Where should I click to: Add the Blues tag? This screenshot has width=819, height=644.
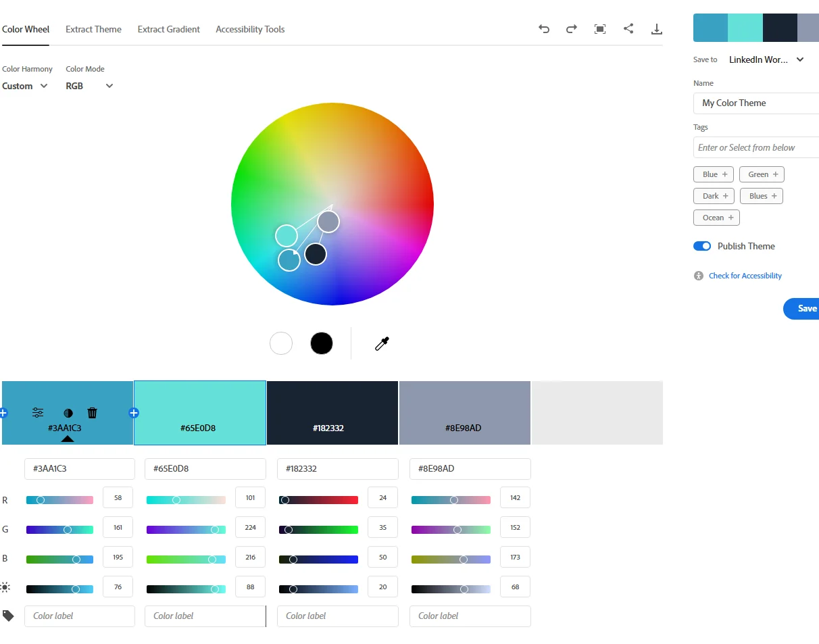(762, 196)
